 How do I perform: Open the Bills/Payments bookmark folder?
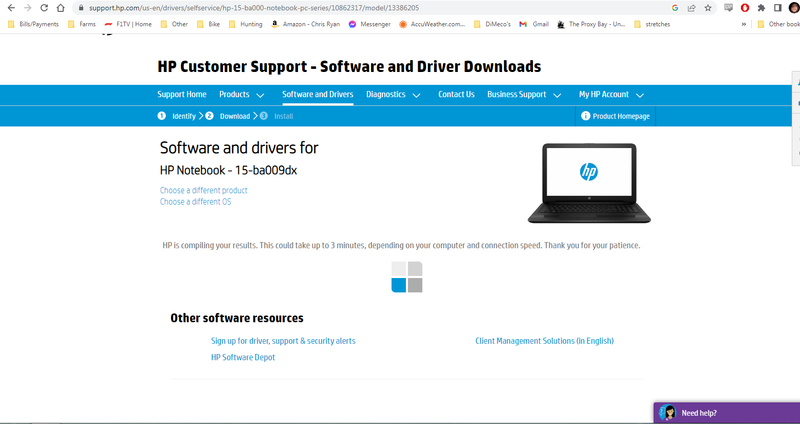point(33,24)
